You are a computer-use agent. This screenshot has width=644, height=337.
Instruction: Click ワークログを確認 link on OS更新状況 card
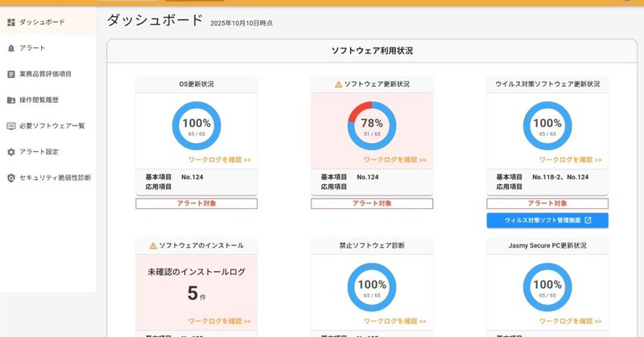coord(219,160)
